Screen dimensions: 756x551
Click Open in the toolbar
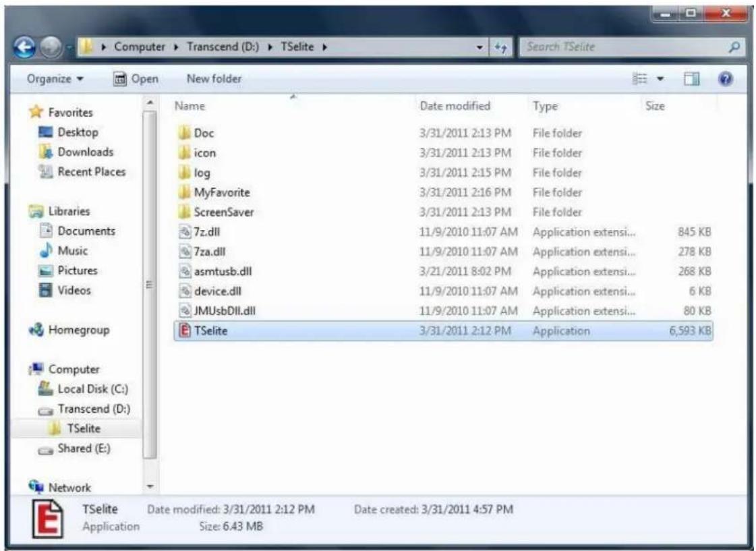coord(136,79)
